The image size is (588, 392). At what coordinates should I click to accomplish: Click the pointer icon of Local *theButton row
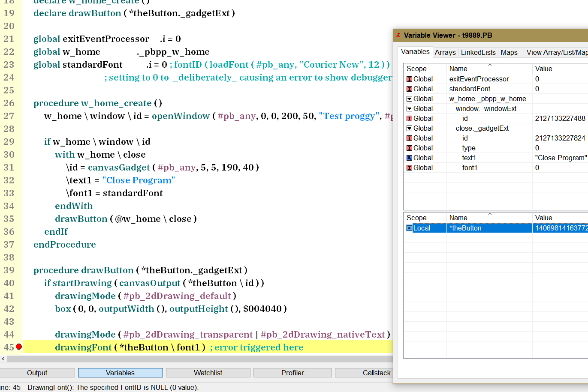pos(409,228)
